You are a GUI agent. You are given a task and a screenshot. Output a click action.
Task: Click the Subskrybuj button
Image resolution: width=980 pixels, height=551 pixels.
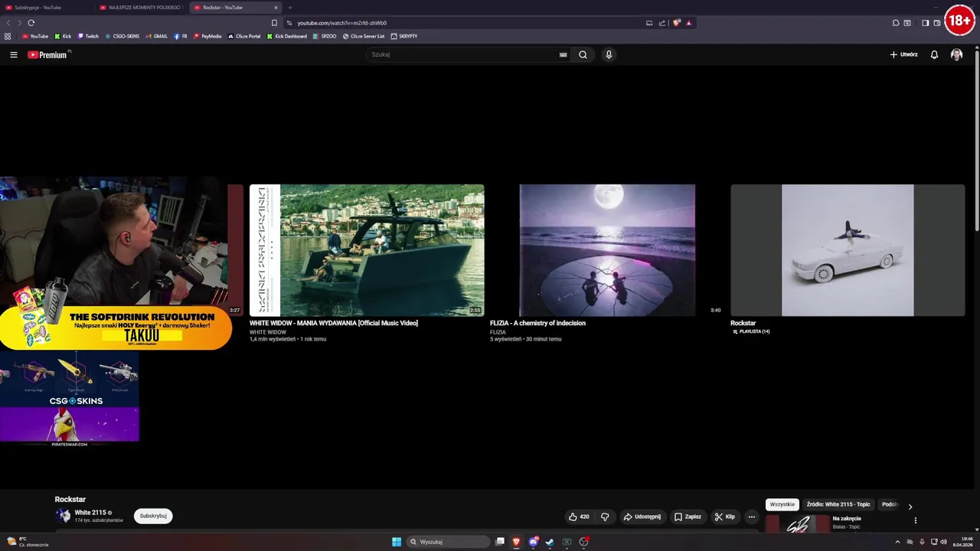(x=153, y=517)
